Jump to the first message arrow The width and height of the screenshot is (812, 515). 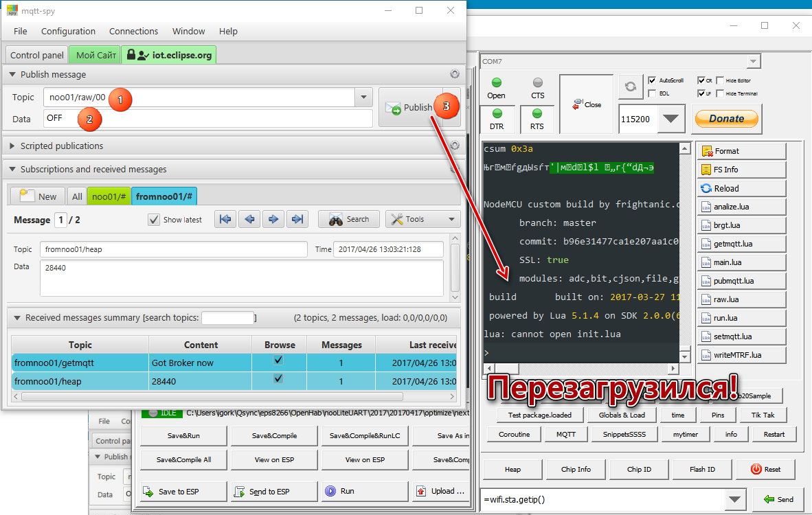(x=225, y=219)
